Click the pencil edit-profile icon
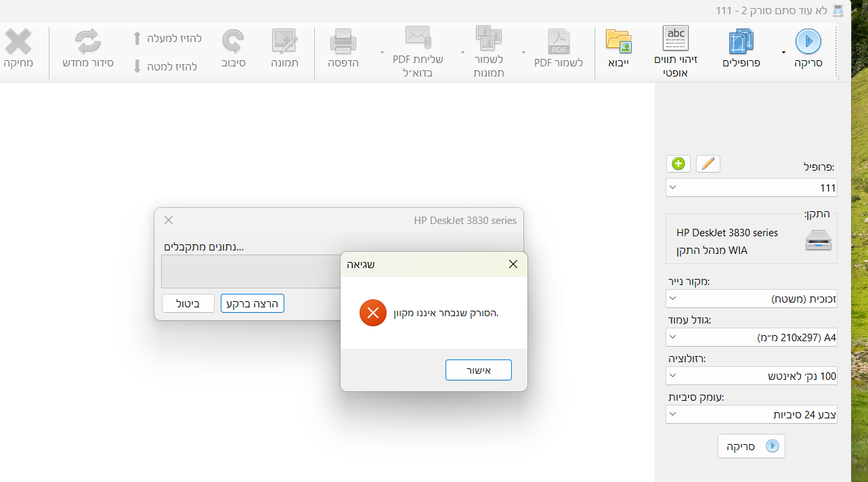The height and width of the screenshot is (482, 868). point(708,164)
